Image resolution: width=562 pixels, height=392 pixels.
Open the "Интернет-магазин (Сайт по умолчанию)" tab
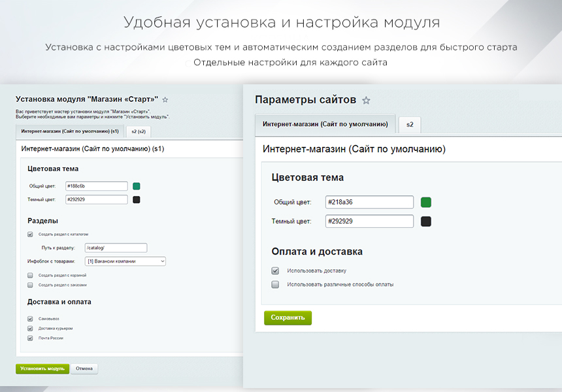point(326,124)
